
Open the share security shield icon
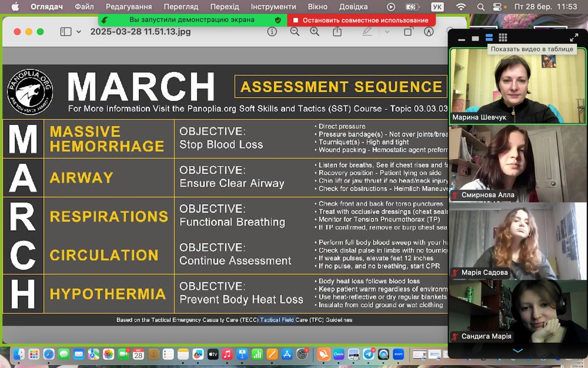277,20
